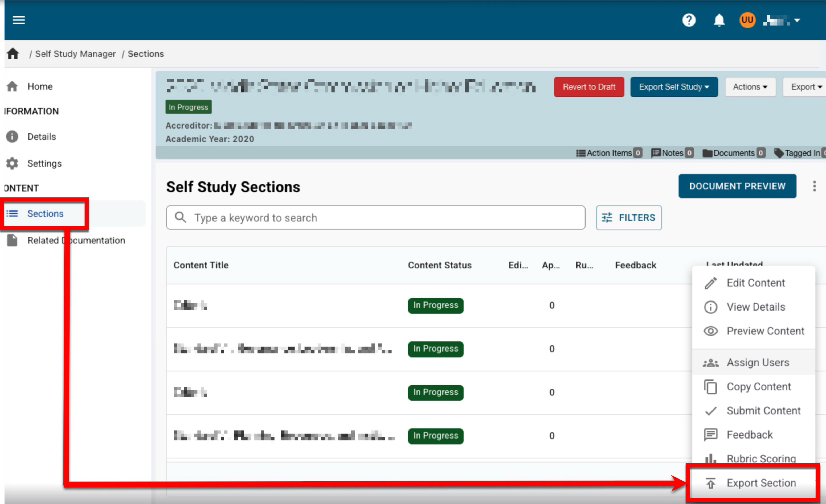
Task: Open the hamburger navigation menu
Action: tap(19, 20)
